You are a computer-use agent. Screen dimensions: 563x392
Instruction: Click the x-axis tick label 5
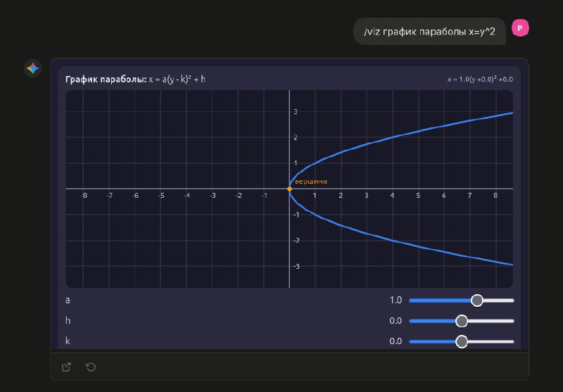[418, 196]
